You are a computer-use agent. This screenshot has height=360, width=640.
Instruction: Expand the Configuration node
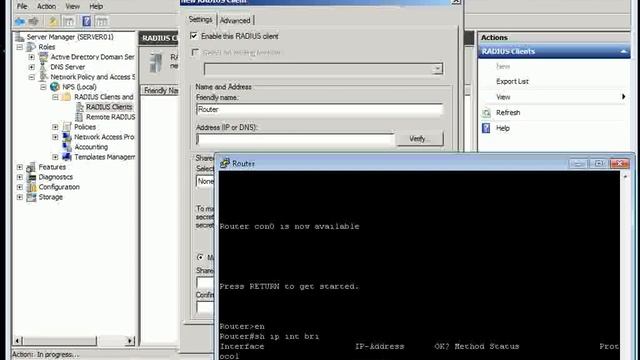pyautogui.click(x=20, y=187)
